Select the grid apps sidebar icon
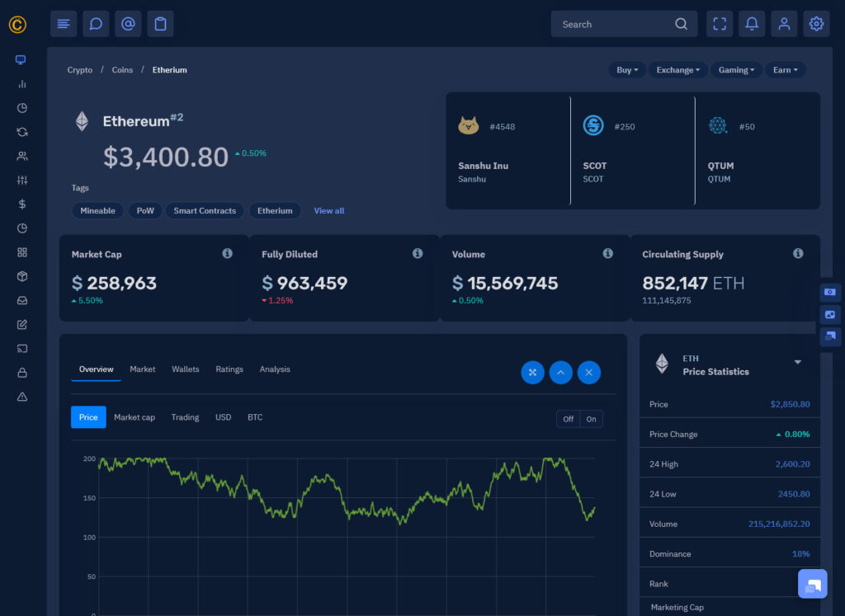This screenshot has height=616, width=845. click(22, 252)
